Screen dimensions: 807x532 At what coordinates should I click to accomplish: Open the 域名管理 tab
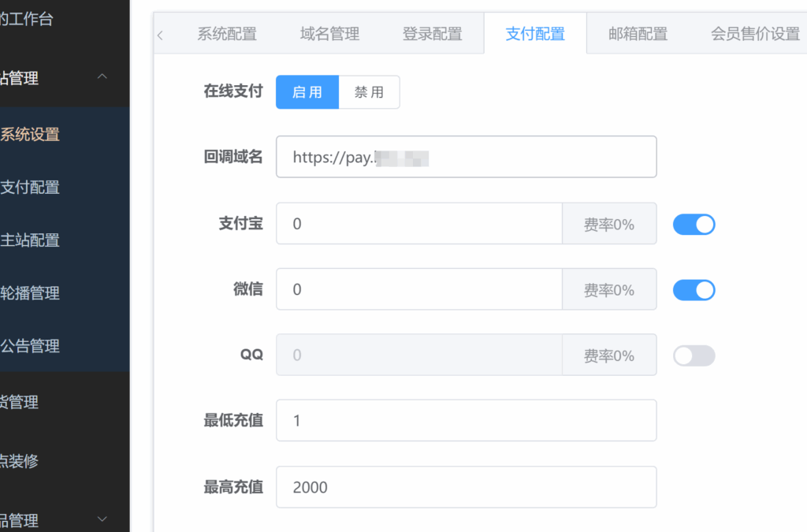click(x=329, y=33)
